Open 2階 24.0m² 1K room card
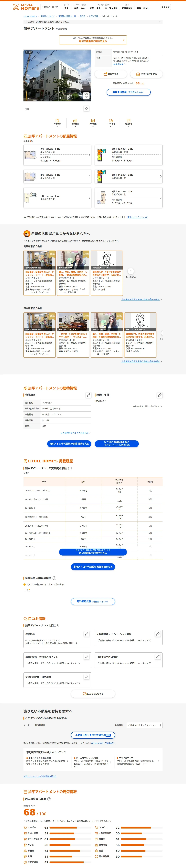186x868 pixels. pyautogui.click(x=57, y=176)
